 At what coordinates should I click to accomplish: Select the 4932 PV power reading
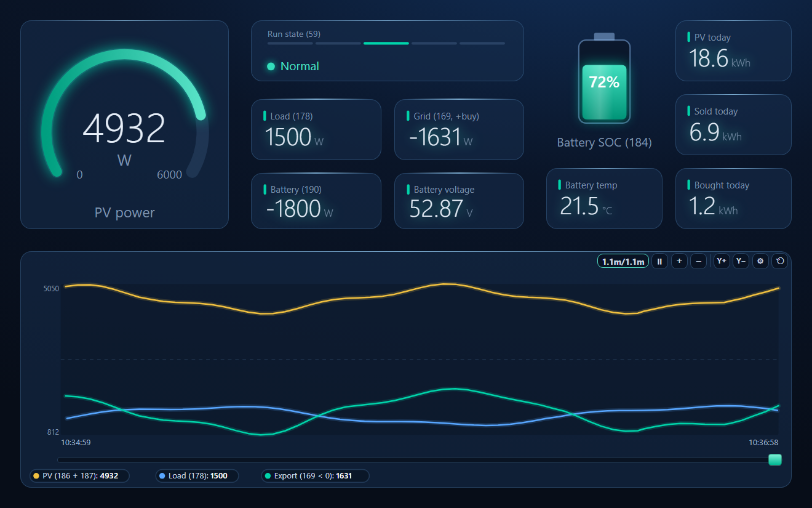pyautogui.click(x=124, y=128)
